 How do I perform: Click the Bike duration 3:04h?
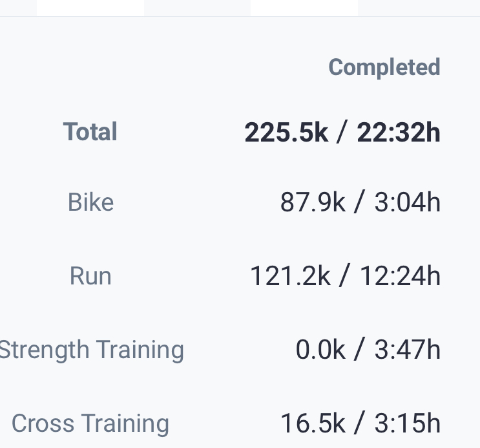click(x=408, y=202)
